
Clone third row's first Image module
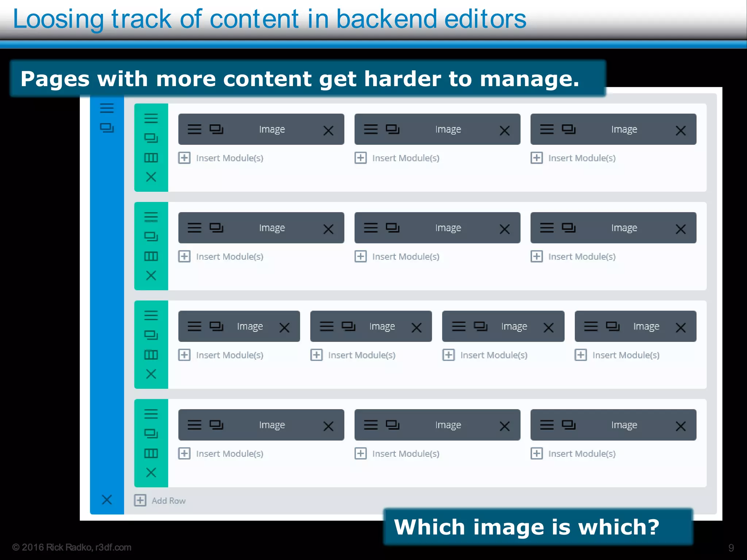point(216,326)
